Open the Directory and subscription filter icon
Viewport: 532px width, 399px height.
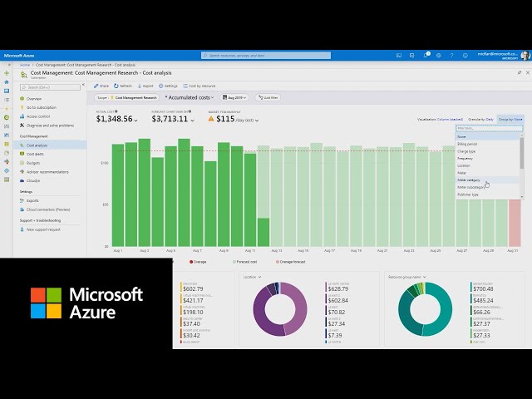(x=412, y=56)
